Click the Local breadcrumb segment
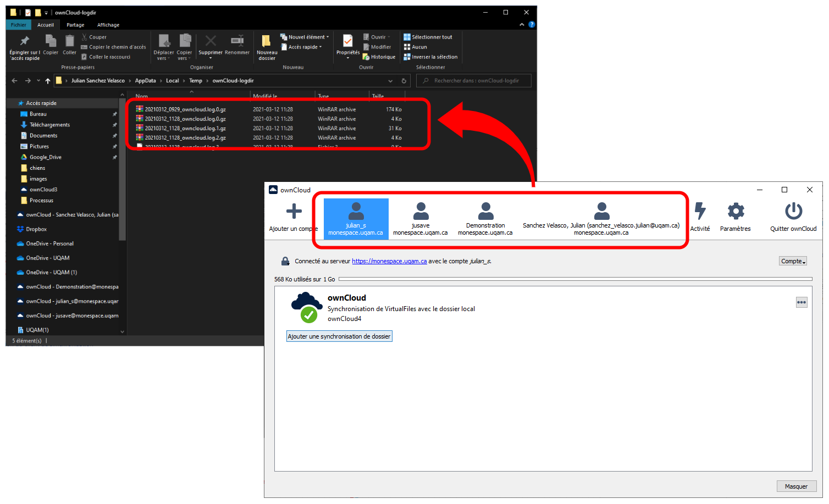The image size is (829, 504). coord(173,81)
